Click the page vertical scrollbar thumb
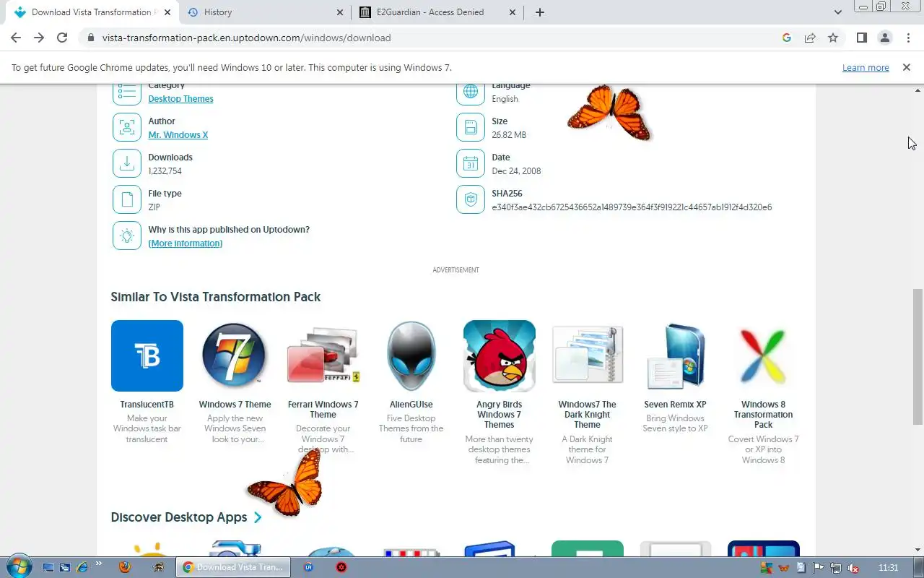 tap(918, 356)
